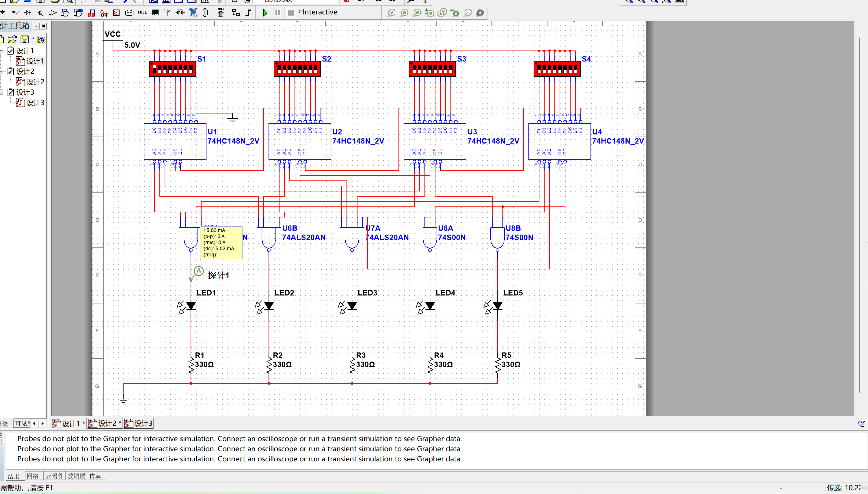This screenshot has height=494, width=868.
Task: Toggle the 设计3 project checkbox
Action: (x=10, y=92)
